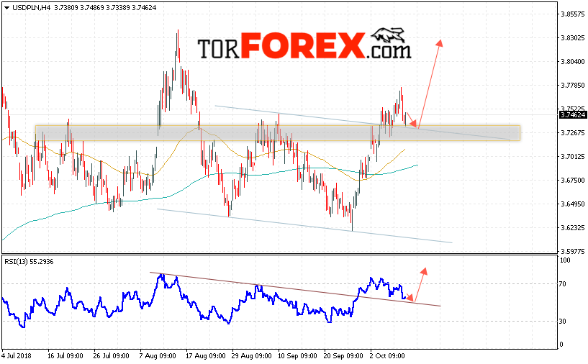This screenshot has width=588, height=364.
Task: Select the RSI(13) 55.2936 indicator label
Action: coord(29,262)
